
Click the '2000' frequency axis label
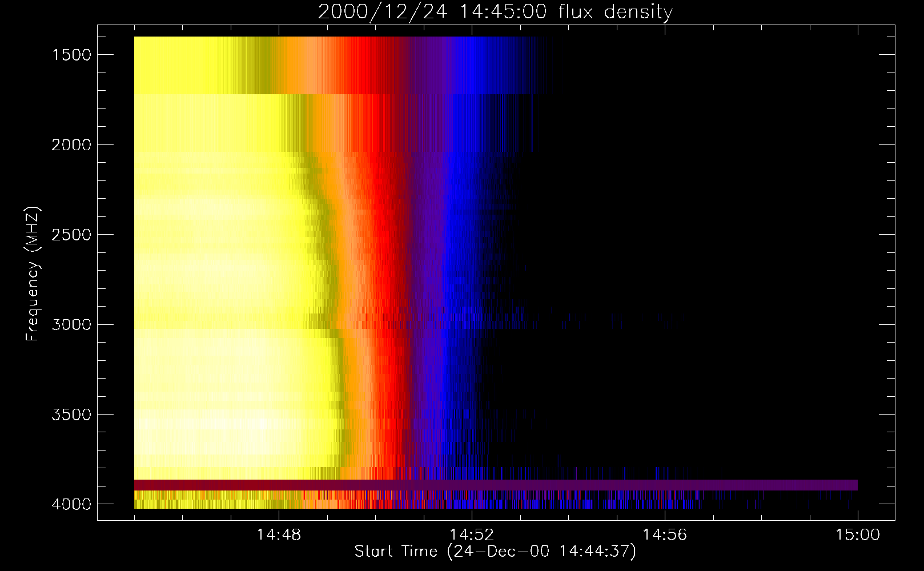71,145
